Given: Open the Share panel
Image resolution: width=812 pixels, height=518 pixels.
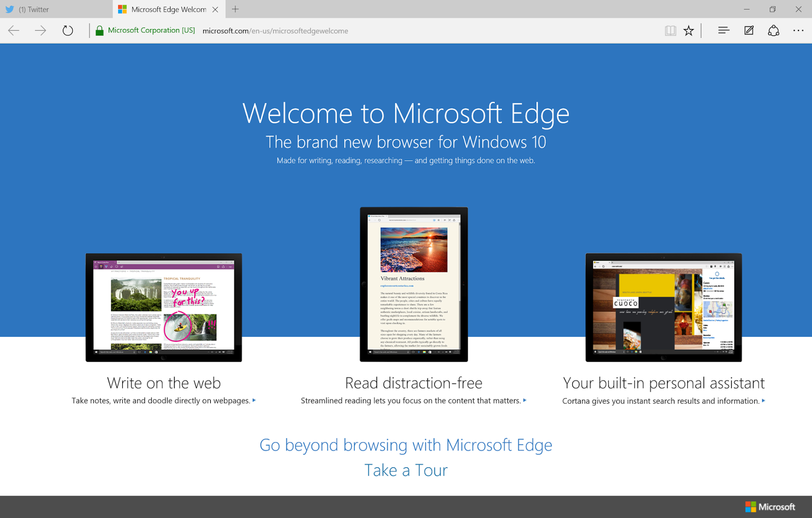Looking at the screenshot, I should click(x=773, y=30).
